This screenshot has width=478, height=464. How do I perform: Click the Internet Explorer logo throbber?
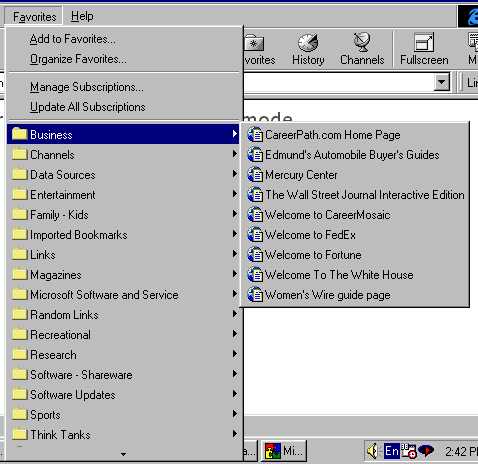point(468,16)
